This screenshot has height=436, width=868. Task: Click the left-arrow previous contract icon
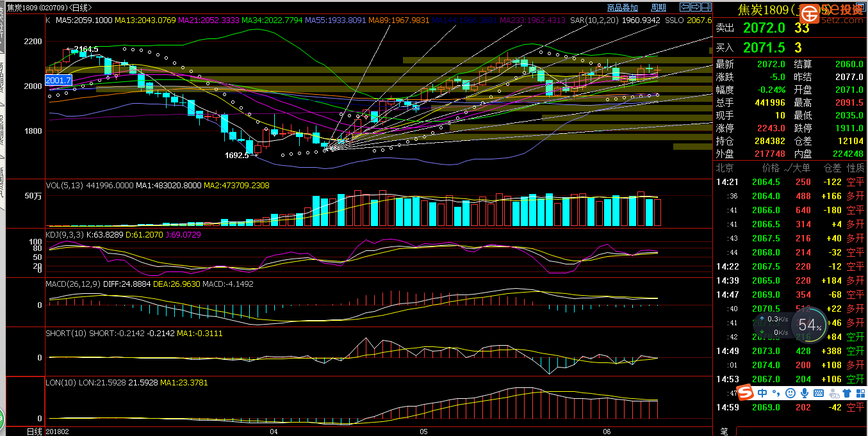(685, 7)
